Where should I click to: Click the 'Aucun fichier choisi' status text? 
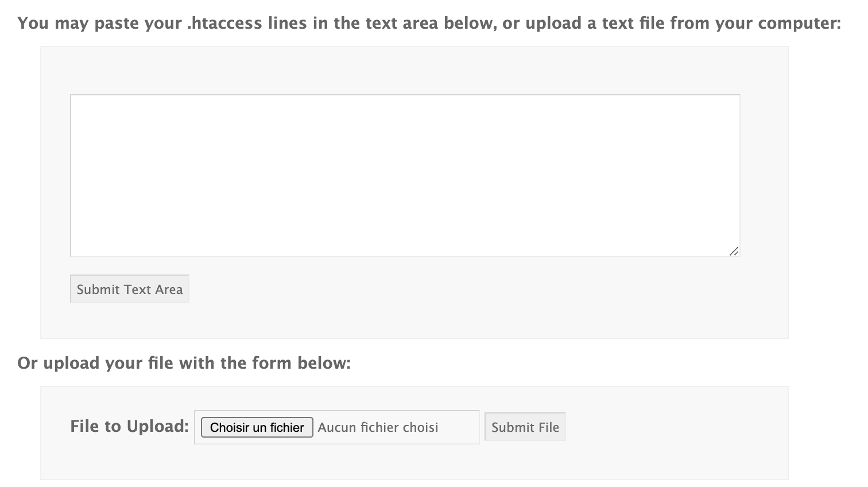(x=378, y=427)
